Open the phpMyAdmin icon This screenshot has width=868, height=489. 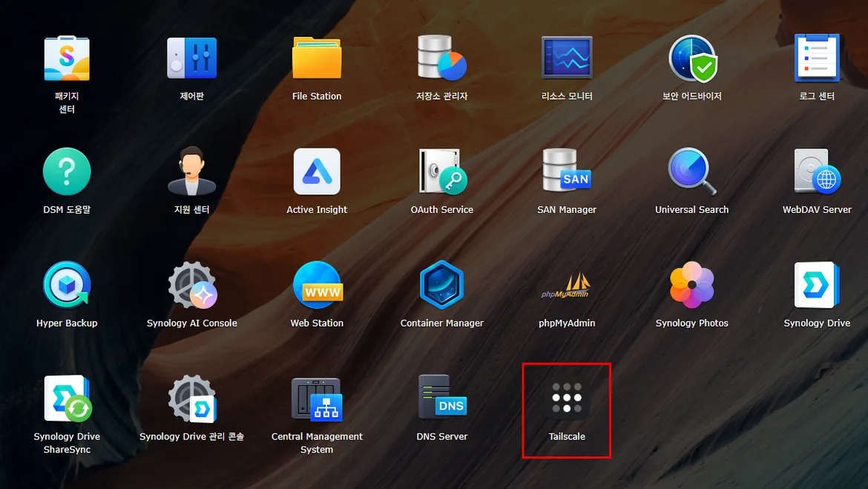click(x=566, y=286)
